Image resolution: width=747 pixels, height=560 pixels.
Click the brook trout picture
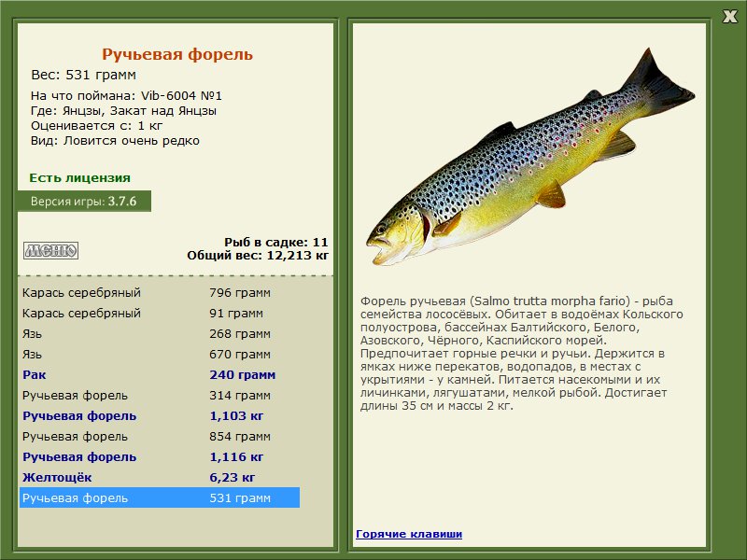[530, 157]
